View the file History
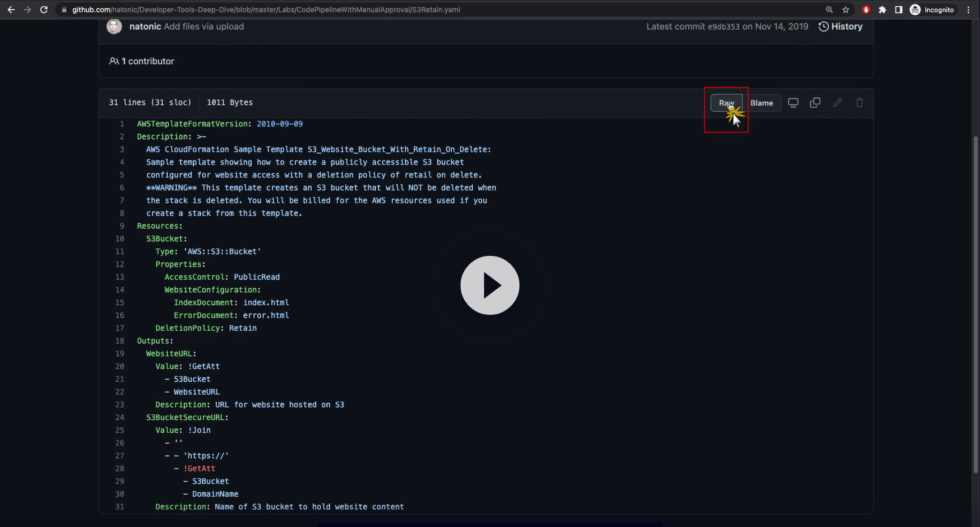The image size is (980, 527). click(x=841, y=27)
